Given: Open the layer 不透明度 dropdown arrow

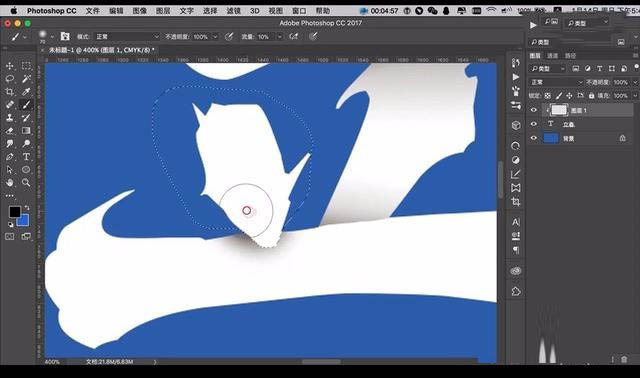Looking at the screenshot, I should (x=635, y=82).
